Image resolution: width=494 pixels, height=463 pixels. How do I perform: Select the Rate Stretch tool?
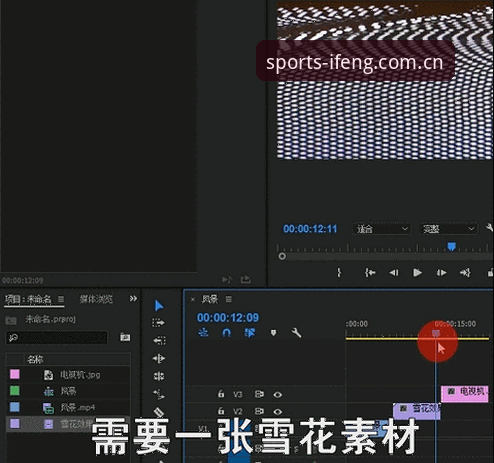click(x=159, y=394)
